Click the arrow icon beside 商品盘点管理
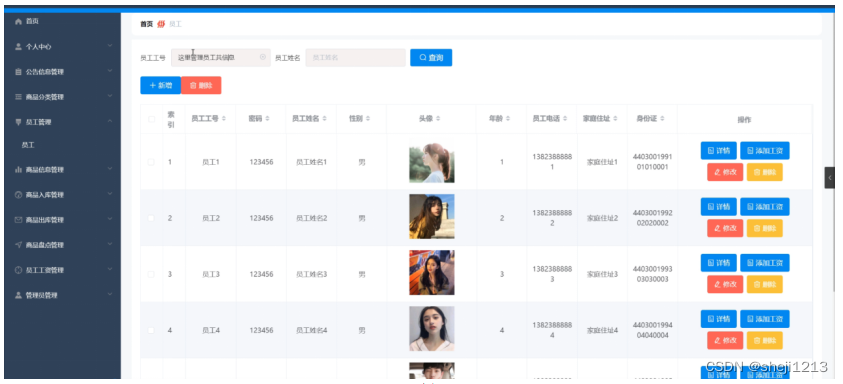The height and width of the screenshot is (384, 843). (x=18, y=245)
